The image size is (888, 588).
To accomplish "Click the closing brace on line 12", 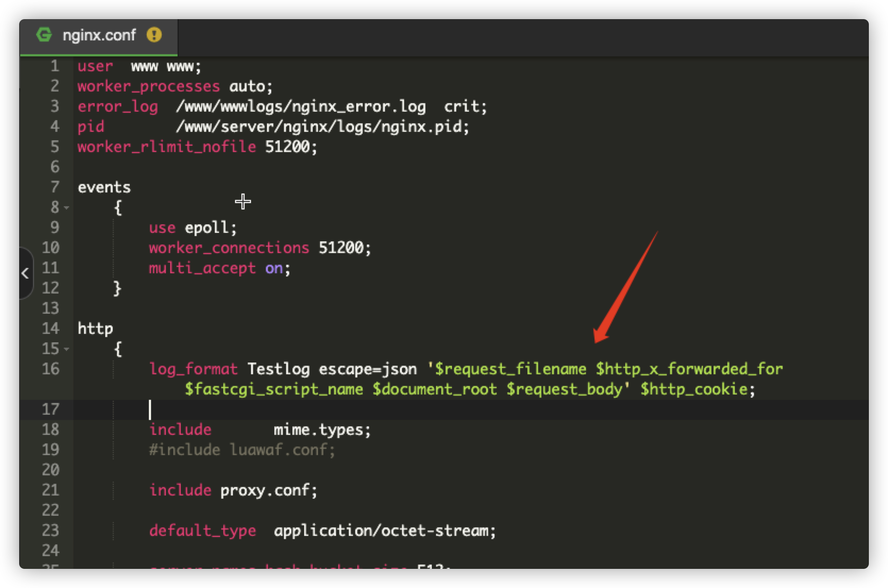I will [118, 288].
